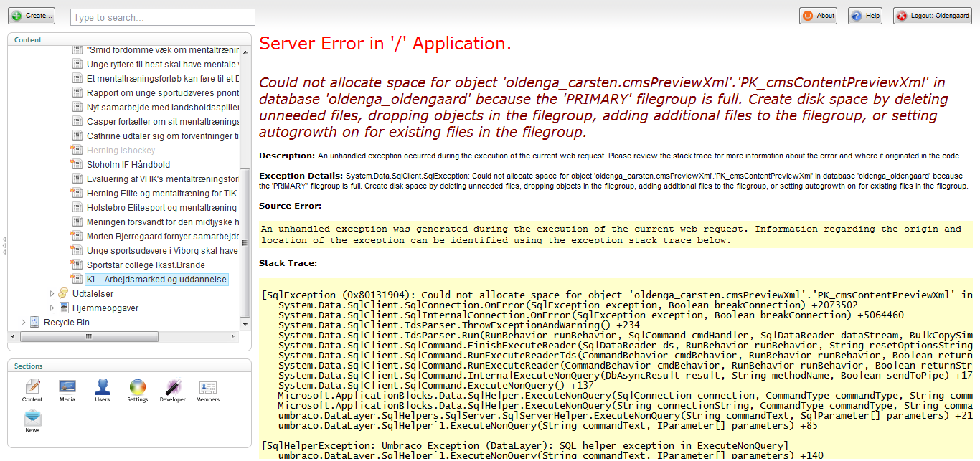Expand the Hjemmeopgaver tree node
Image resolution: width=980 pixels, height=461 pixels.
[52, 308]
